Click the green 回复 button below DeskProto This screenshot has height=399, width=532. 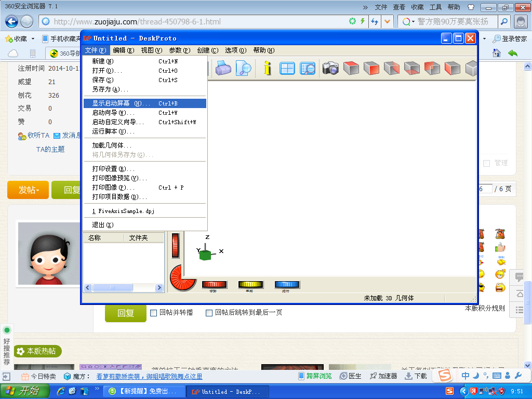(x=126, y=313)
